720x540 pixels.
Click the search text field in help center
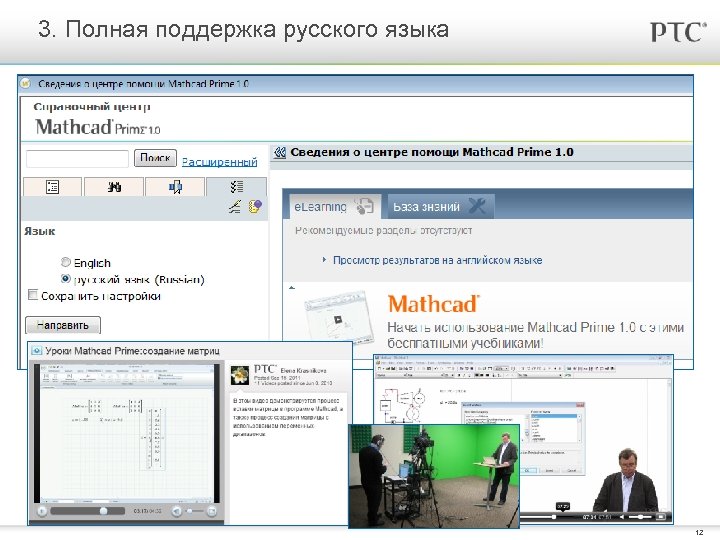(77, 159)
